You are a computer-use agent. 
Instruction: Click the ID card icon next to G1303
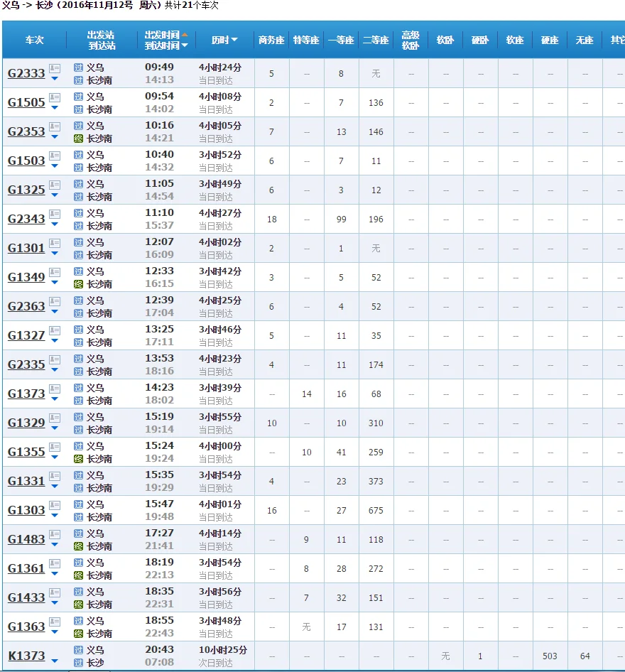click(55, 505)
